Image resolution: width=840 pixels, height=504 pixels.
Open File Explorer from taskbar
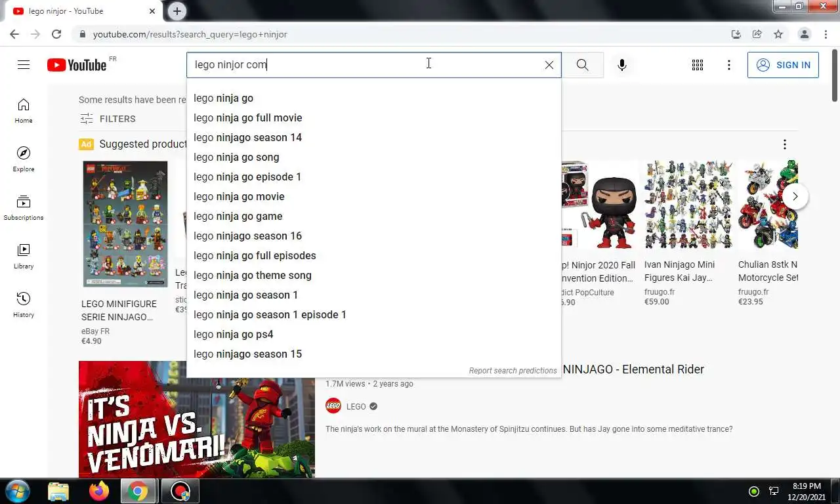pyautogui.click(x=58, y=491)
